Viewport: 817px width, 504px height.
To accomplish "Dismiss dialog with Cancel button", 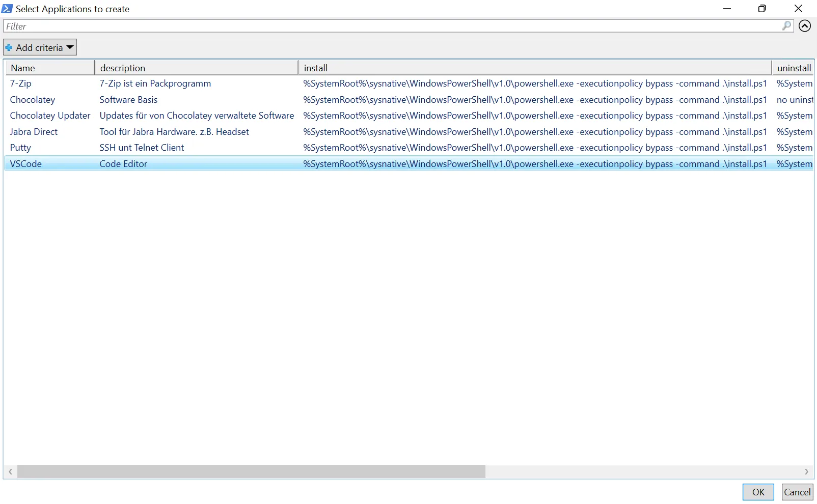I will point(797,492).
